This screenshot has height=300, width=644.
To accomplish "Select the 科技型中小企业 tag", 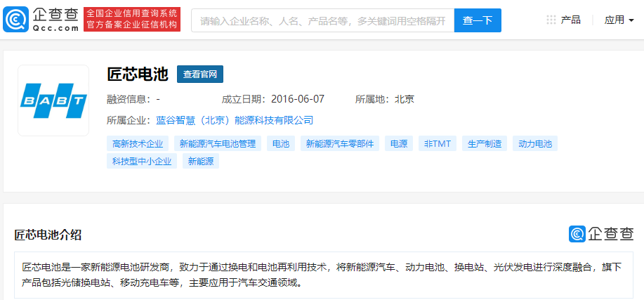I will pyautogui.click(x=142, y=161).
